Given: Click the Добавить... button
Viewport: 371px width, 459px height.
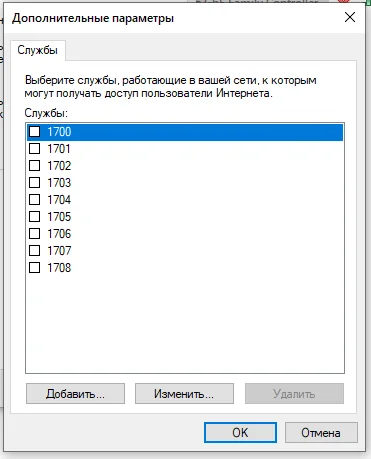Looking at the screenshot, I should (75, 394).
